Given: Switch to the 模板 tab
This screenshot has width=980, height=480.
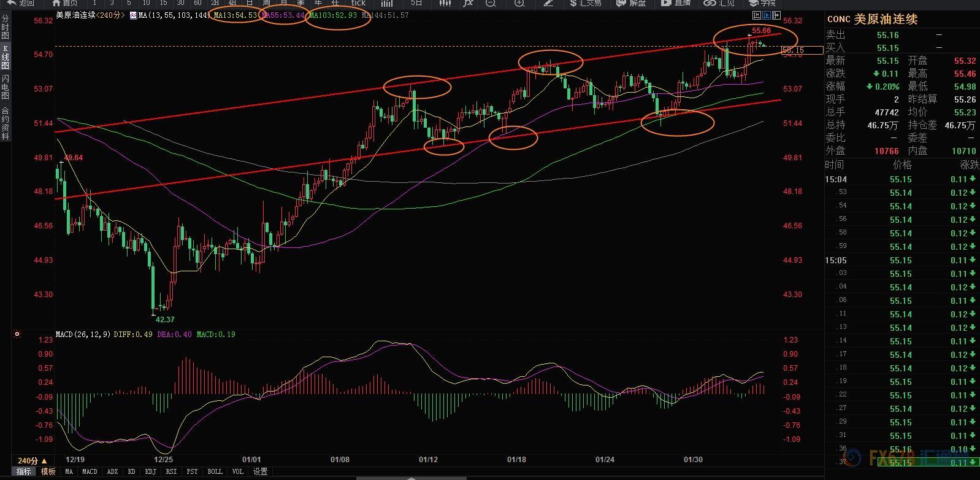Looking at the screenshot, I should coord(48,471).
